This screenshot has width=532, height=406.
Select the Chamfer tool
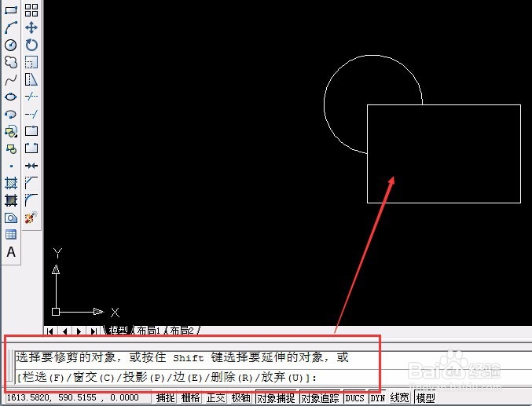tap(31, 182)
